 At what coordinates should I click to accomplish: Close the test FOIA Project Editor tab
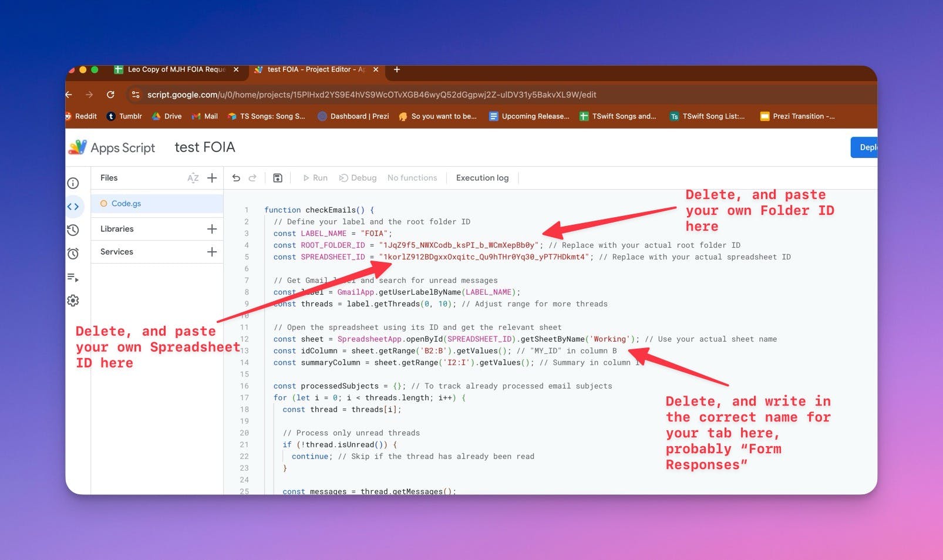coord(376,69)
